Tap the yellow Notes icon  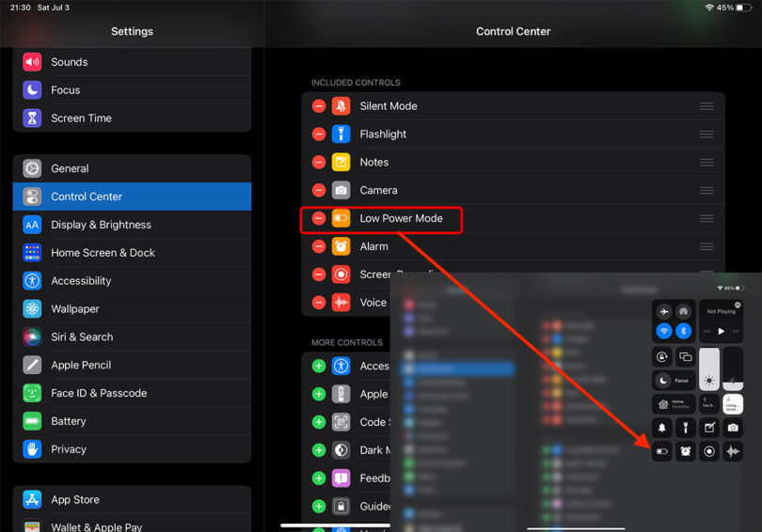pyautogui.click(x=341, y=162)
